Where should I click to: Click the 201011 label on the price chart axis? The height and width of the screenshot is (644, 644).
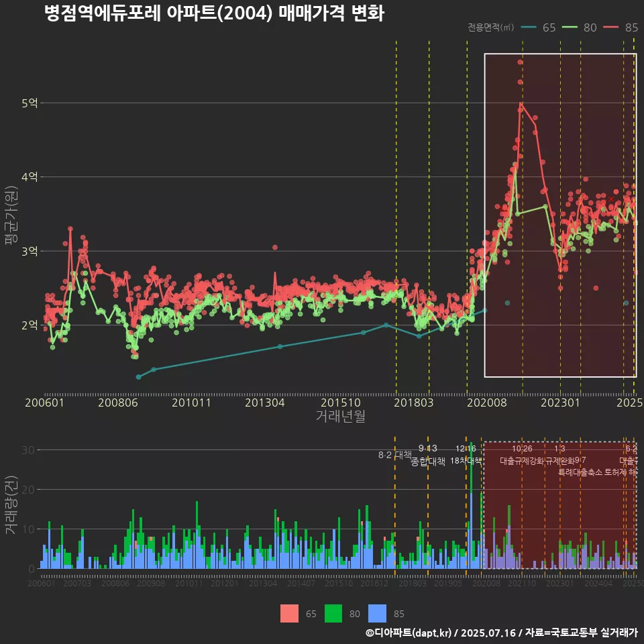[x=191, y=402]
